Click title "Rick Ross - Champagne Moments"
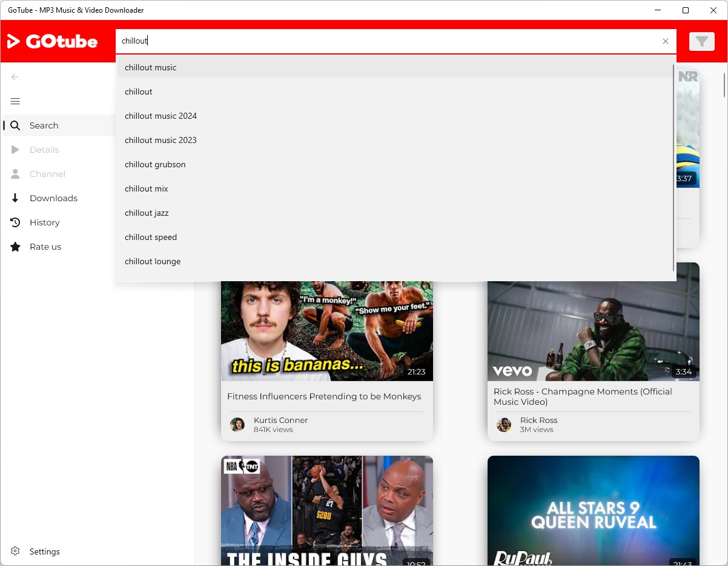728x566 pixels. click(x=583, y=396)
